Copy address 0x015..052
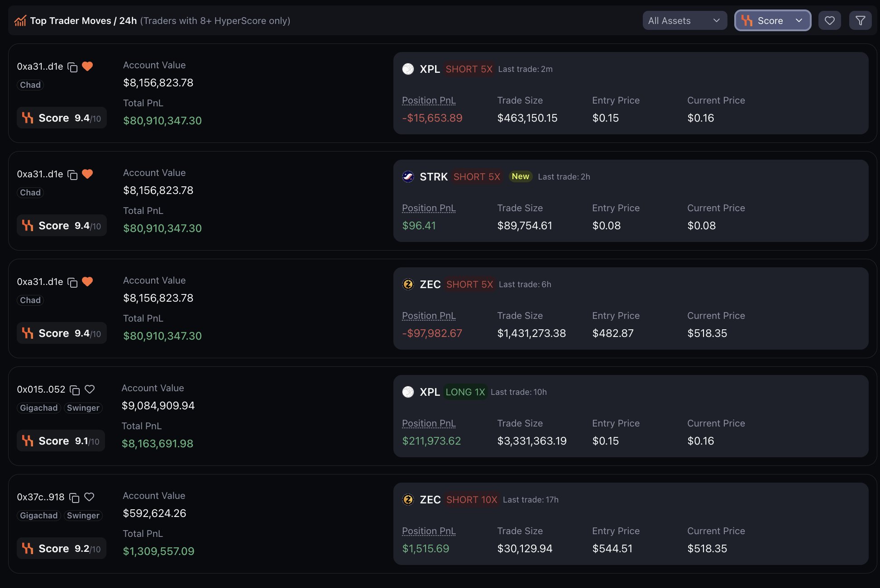Image resolution: width=880 pixels, height=588 pixels. [75, 390]
